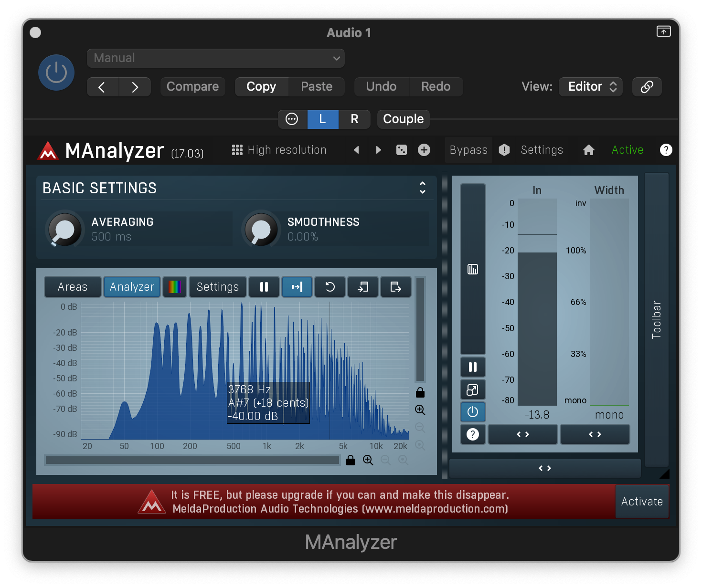Screen dimensions: 702x588
Task: Click the Averaging knob
Action: (x=64, y=230)
